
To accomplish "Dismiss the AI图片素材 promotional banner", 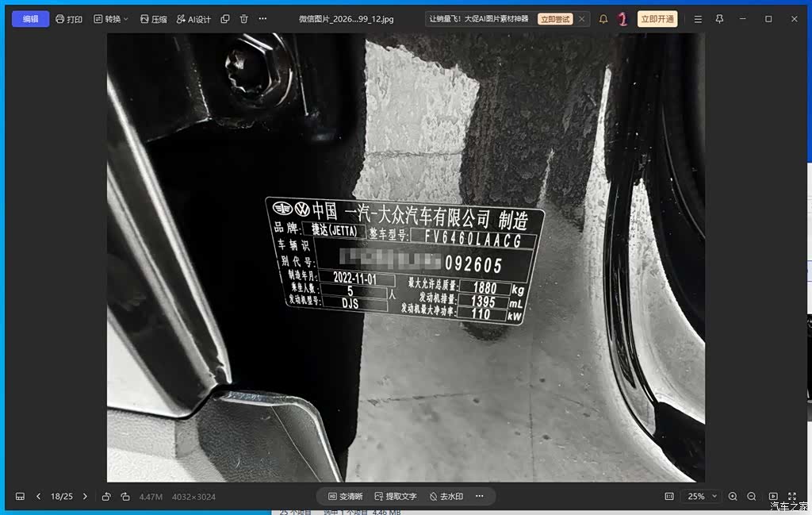I will pyautogui.click(x=582, y=19).
